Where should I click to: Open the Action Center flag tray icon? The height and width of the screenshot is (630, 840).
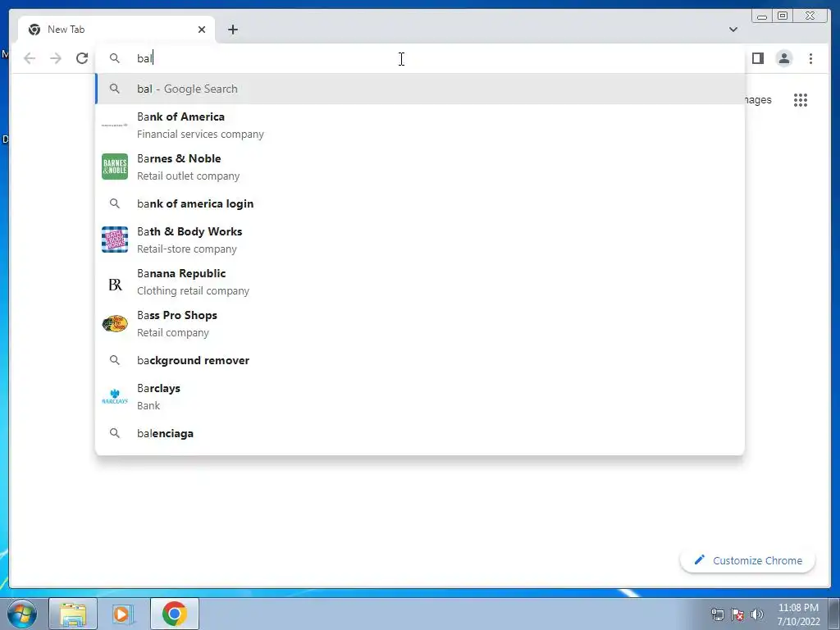click(737, 614)
